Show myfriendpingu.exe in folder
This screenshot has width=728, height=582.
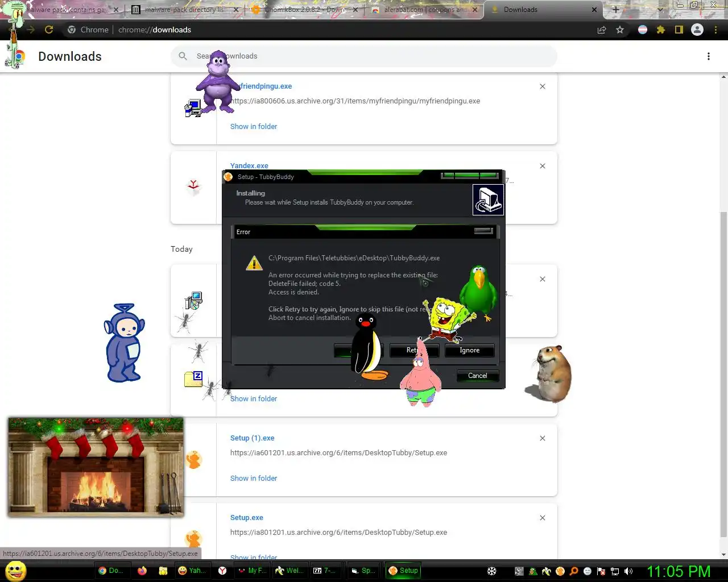[254, 127]
